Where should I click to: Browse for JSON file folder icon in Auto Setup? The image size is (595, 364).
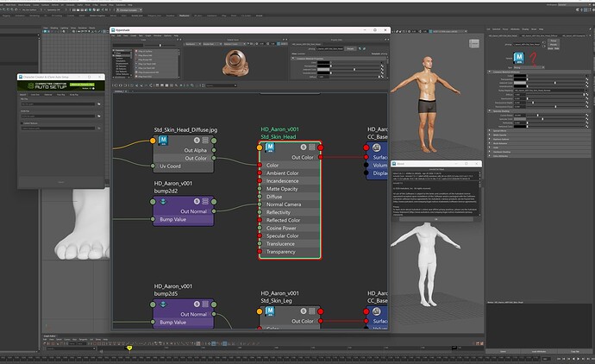[99, 116]
